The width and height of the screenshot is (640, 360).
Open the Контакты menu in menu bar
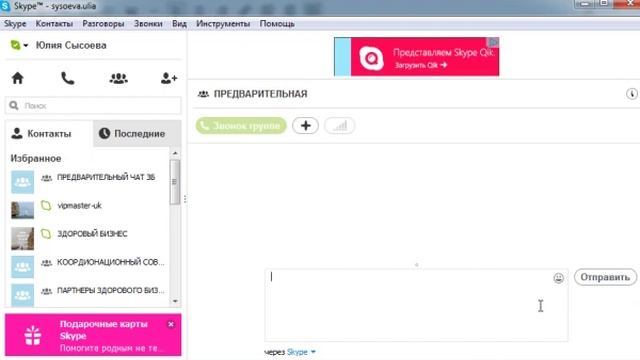tap(54, 24)
